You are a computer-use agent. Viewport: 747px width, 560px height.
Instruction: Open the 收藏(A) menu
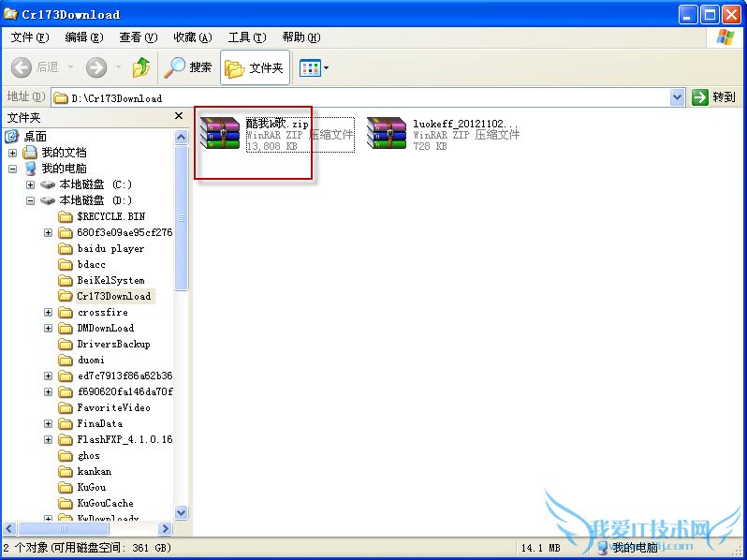[x=193, y=37]
